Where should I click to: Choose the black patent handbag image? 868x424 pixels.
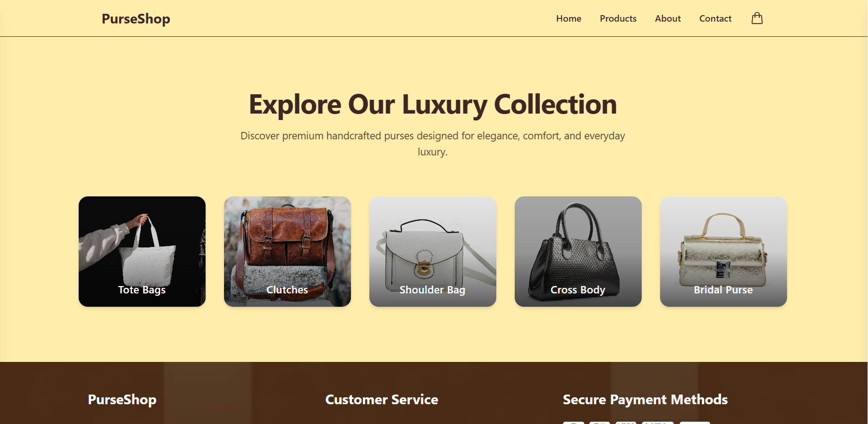[578, 252]
